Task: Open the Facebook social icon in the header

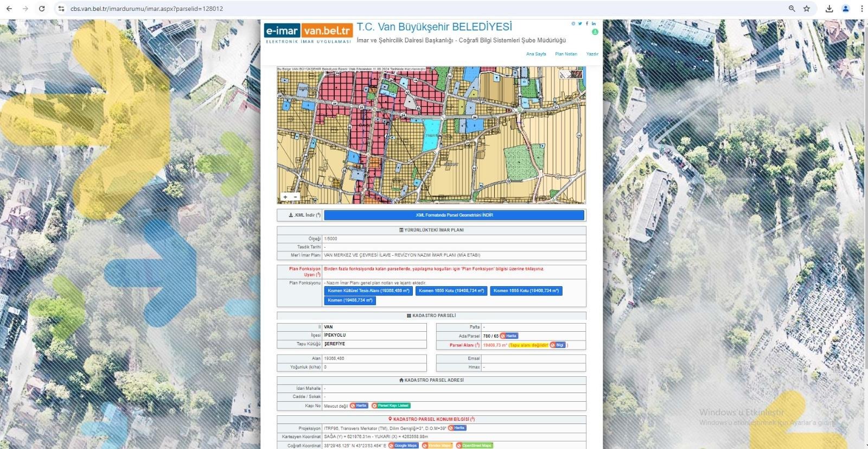Action: point(587,24)
